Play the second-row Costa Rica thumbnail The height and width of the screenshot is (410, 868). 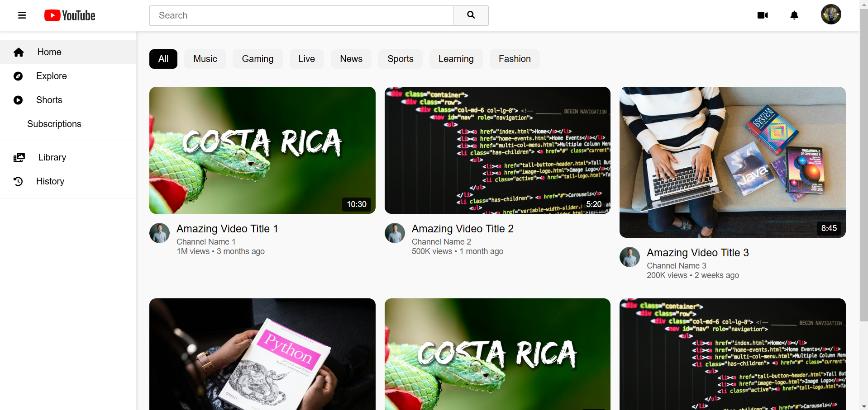[497, 354]
